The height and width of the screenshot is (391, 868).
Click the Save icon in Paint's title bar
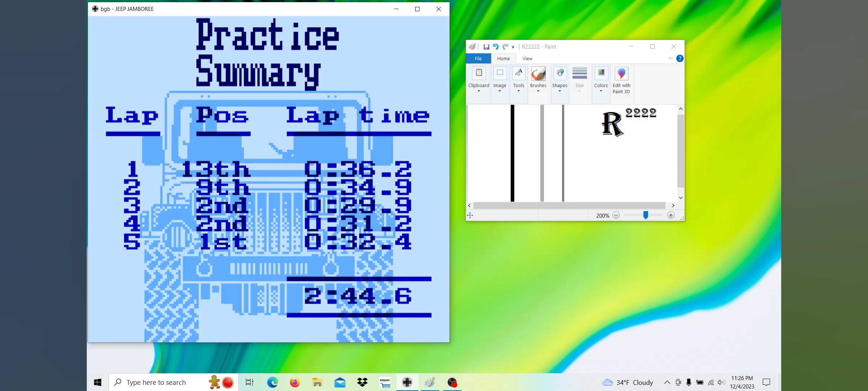(x=486, y=47)
